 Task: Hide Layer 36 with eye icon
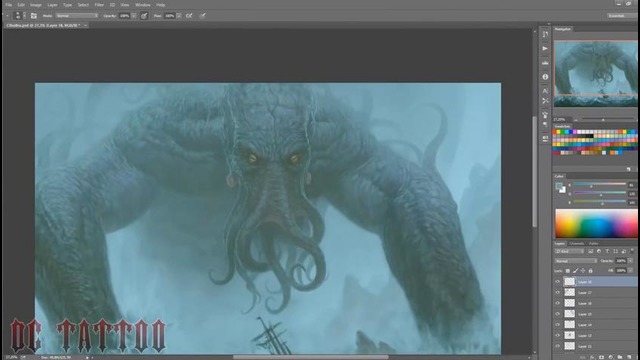coord(558,303)
